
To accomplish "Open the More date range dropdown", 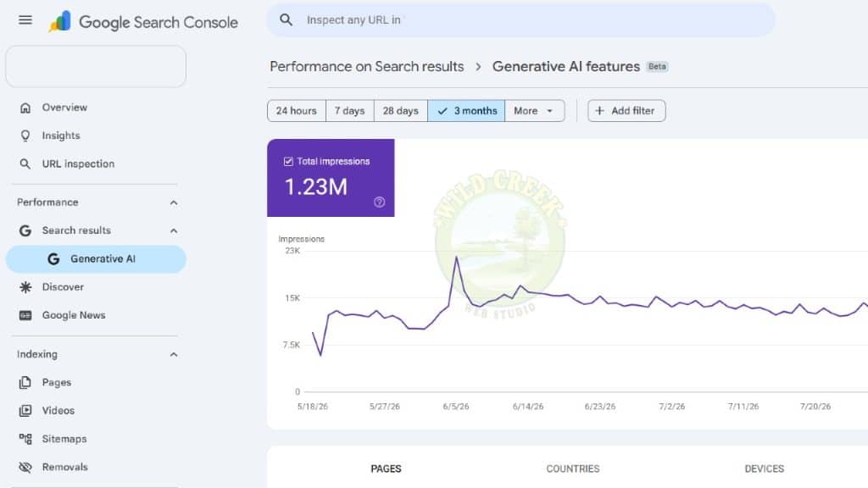I will (x=535, y=111).
